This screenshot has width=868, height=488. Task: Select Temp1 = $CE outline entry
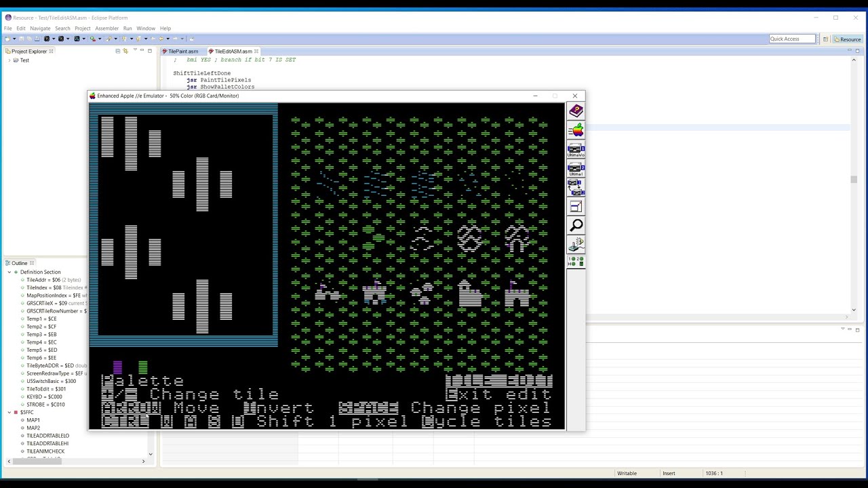point(38,319)
